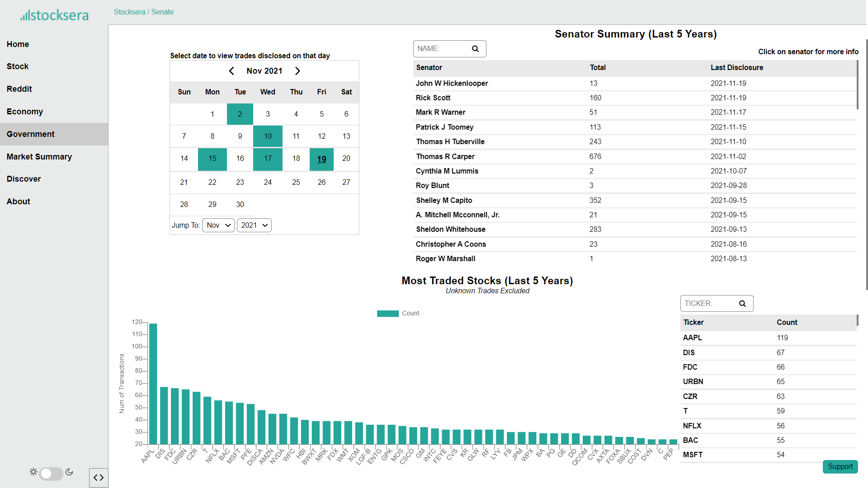Click the previous month arrow in calendar
The height and width of the screenshot is (488, 868).
click(x=231, y=71)
